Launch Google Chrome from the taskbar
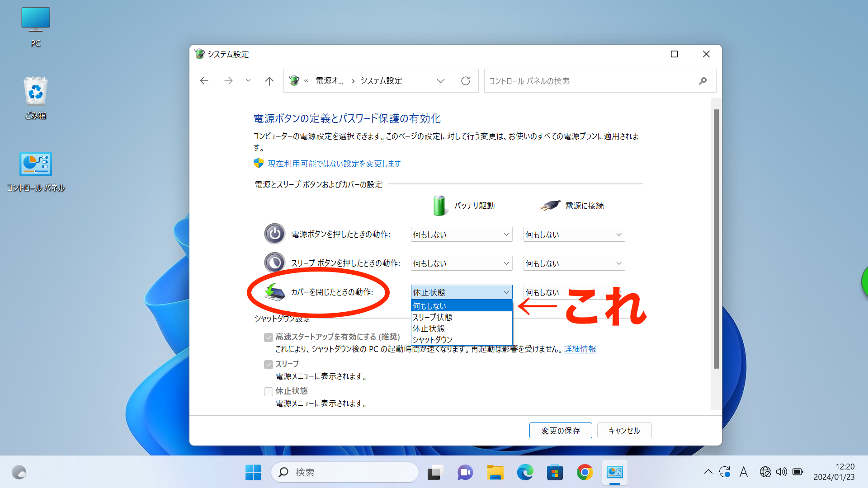Screen dimensions: 868x488 pyautogui.click(x=585, y=472)
